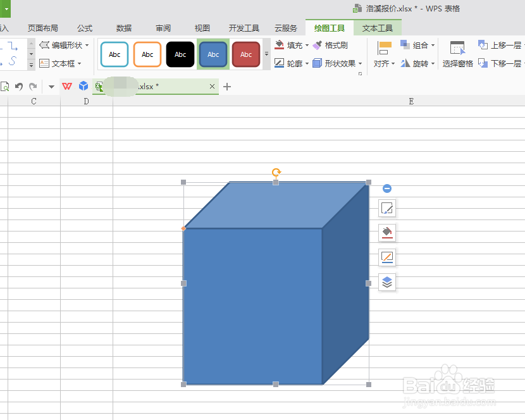Image resolution: width=525 pixels, height=420 pixels.
Task: Close the .xlsx document tab
Action: 212,87
